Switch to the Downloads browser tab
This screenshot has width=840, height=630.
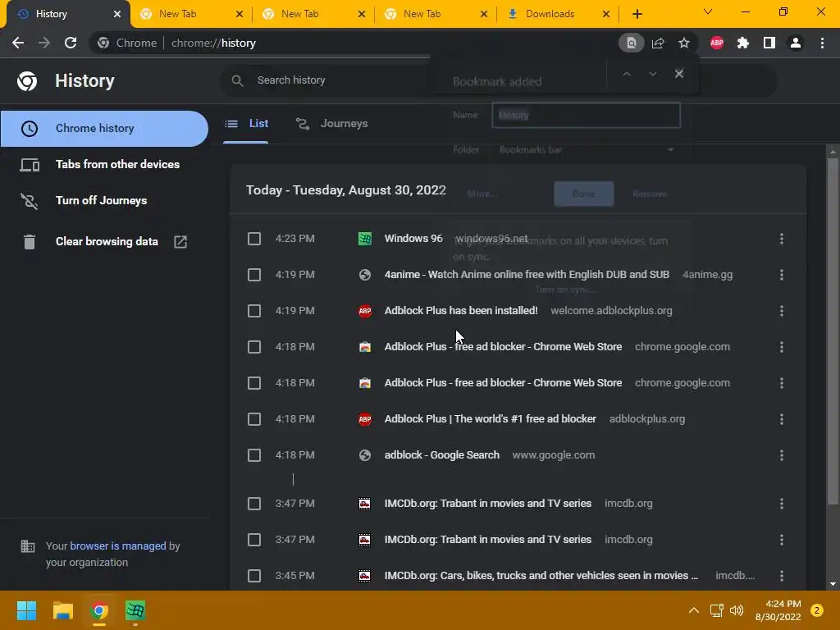(550, 14)
